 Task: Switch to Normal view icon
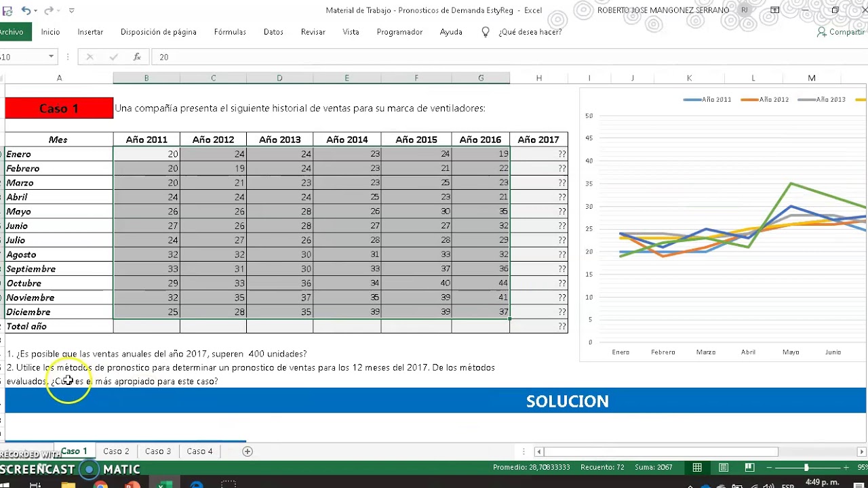tap(697, 468)
